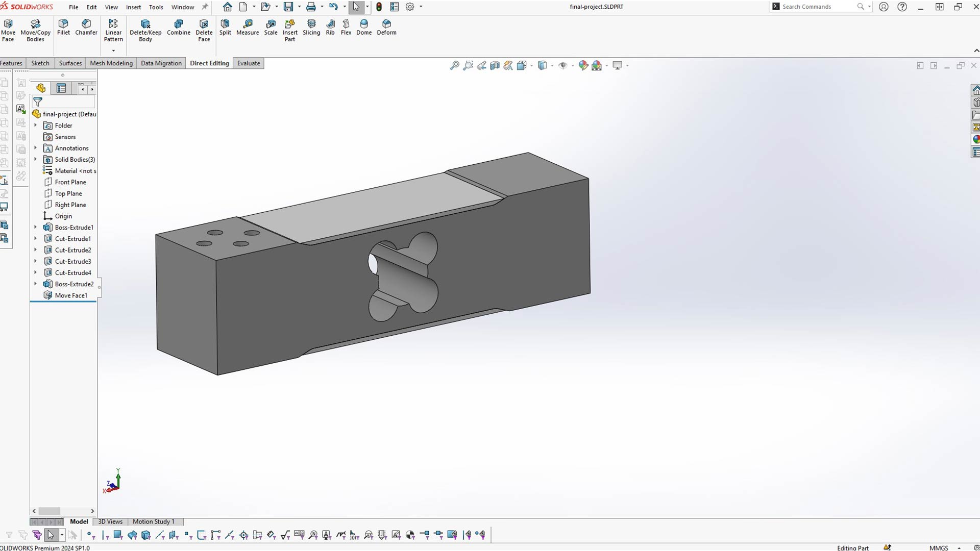Open the feature tree filter

click(38, 102)
